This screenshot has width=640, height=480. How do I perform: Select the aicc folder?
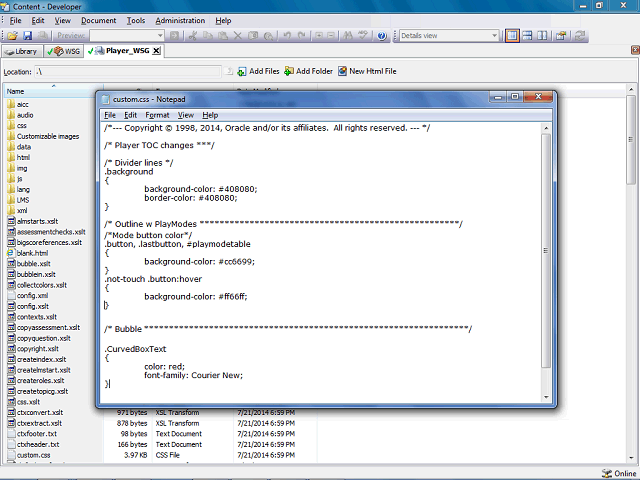point(18,104)
